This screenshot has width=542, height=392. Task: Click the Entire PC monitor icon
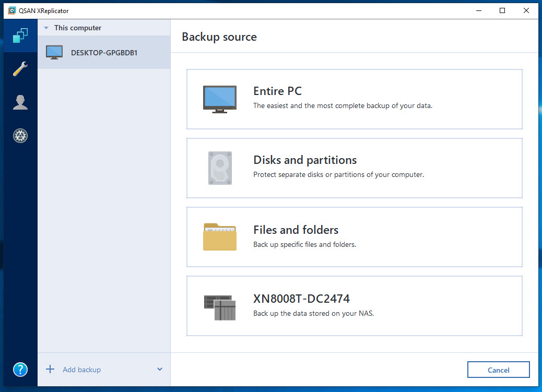tap(220, 99)
